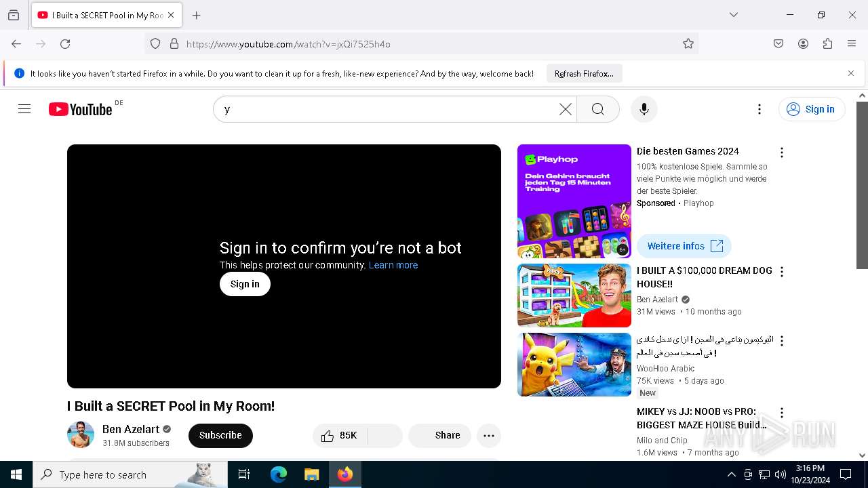
Task: Open options for MIKEY vs JJ video
Action: [x=781, y=413]
